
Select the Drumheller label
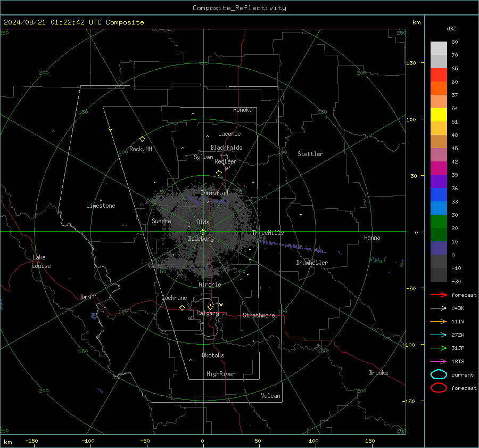(312, 263)
